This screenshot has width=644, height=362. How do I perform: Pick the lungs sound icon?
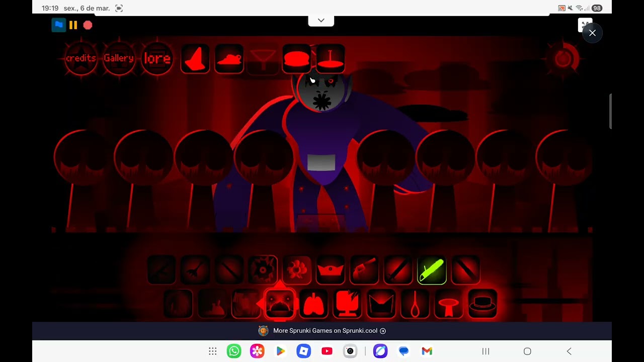coord(313,304)
